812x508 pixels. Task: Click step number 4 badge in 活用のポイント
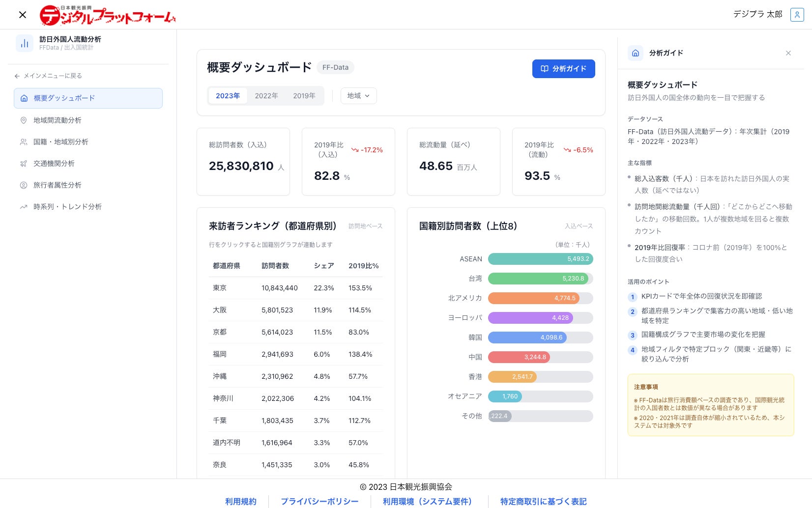(633, 350)
